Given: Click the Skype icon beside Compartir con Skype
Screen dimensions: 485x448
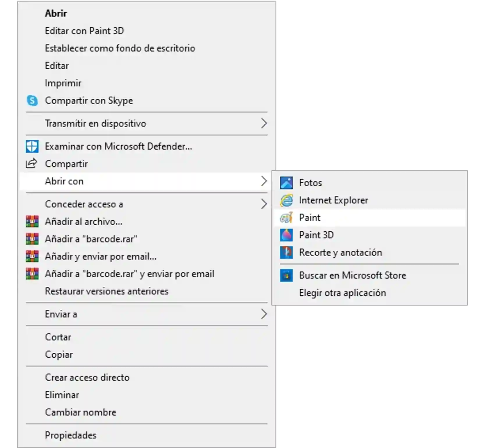Looking at the screenshot, I should click(32, 101).
